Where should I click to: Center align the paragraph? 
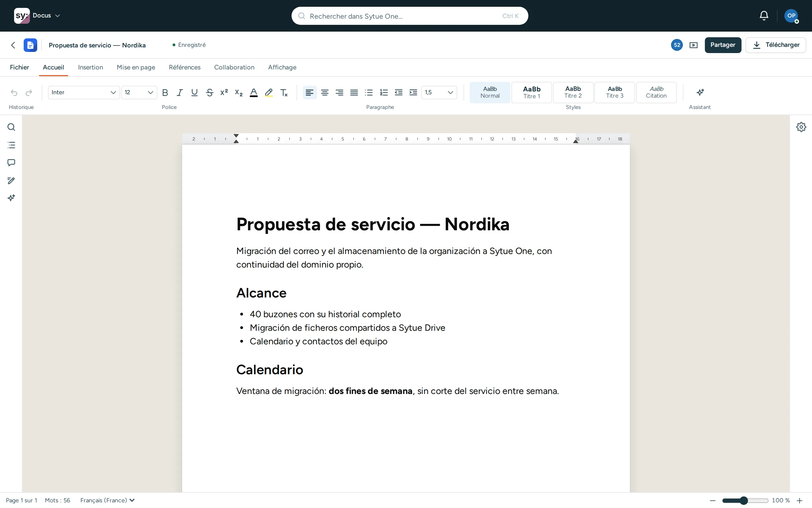click(325, 92)
